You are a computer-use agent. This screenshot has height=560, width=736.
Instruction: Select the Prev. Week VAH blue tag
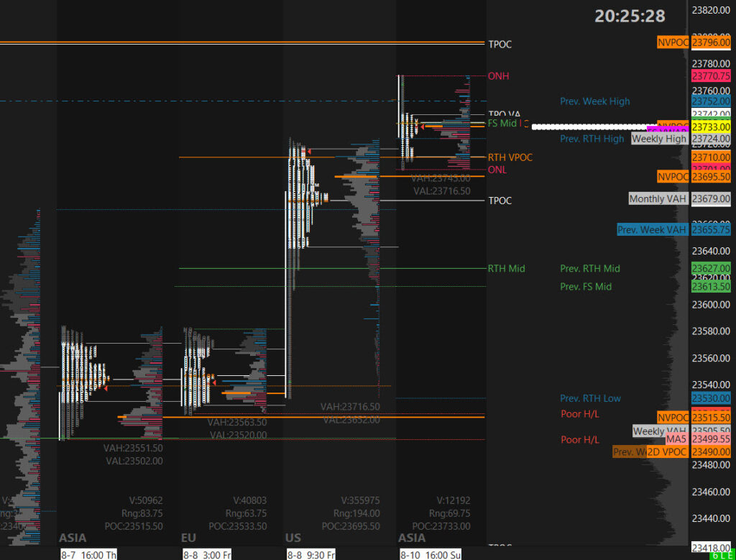[x=653, y=230]
